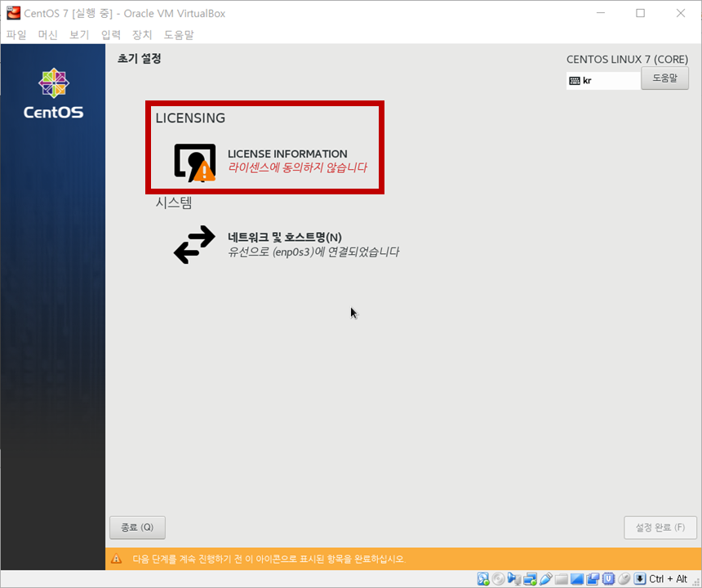Click the 종료 (Q) button
Image resolution: width=702 pixels, height=588 pixels.
point(137,528)
